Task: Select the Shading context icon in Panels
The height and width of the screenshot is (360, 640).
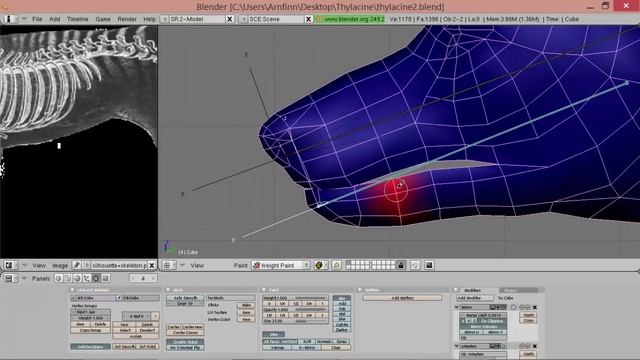Action: tap(77, 278)
